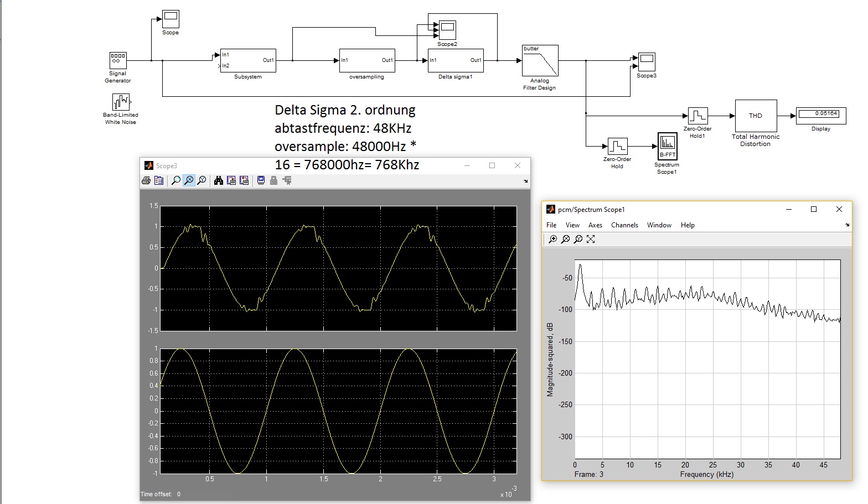Click the Print icon in Scope3 toolbar
The image size is (868, 504).
[x=146, y=180]
